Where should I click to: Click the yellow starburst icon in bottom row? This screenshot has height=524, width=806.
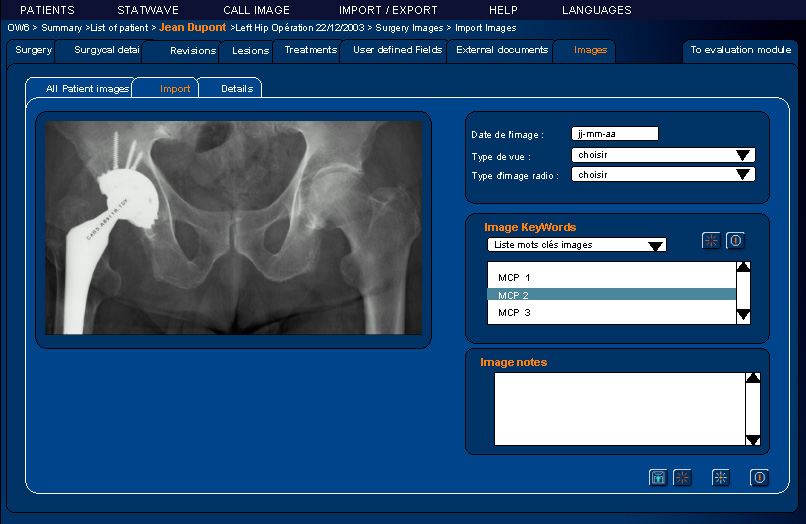click(x=721, y=477)
